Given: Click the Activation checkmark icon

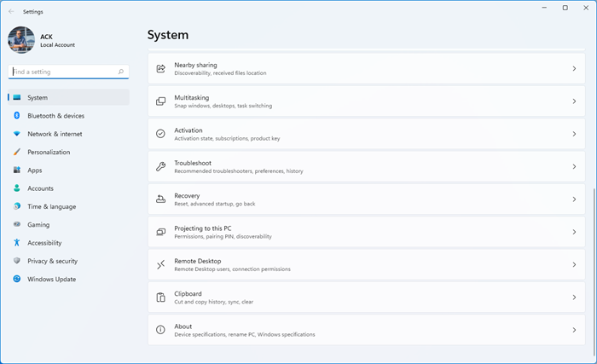Looking at the screenshot, I should (x=160, y=134).
